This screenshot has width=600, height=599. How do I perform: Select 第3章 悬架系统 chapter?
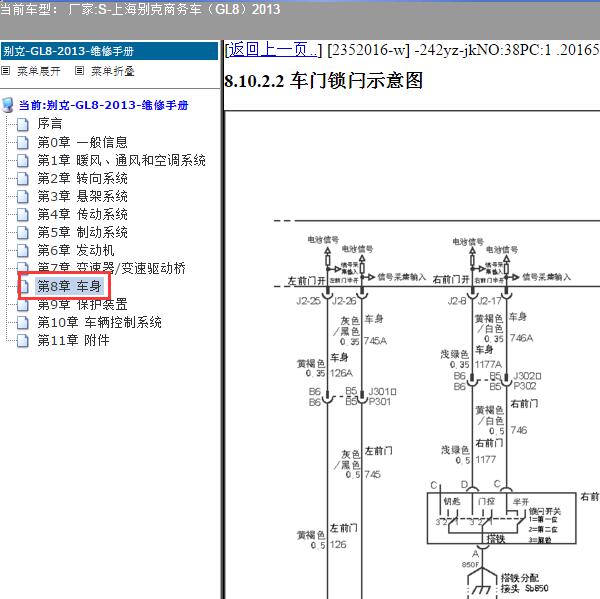(x=82, y=196)
